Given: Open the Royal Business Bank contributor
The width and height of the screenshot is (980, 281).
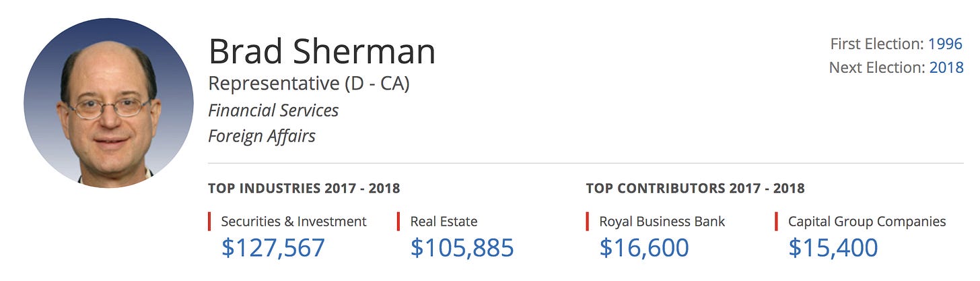Looking at the screenshot, I should tap(662, 221).
